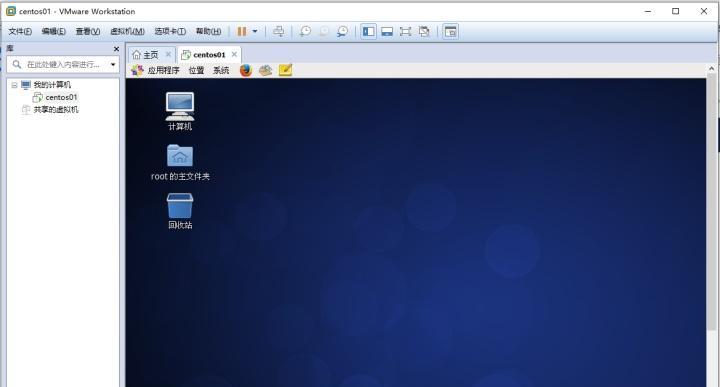Image resolution: width=720 pixels, height=387 pixels.
Task: Click the send Ctrl+Alt+Del icon
Action: coord(278,31)
